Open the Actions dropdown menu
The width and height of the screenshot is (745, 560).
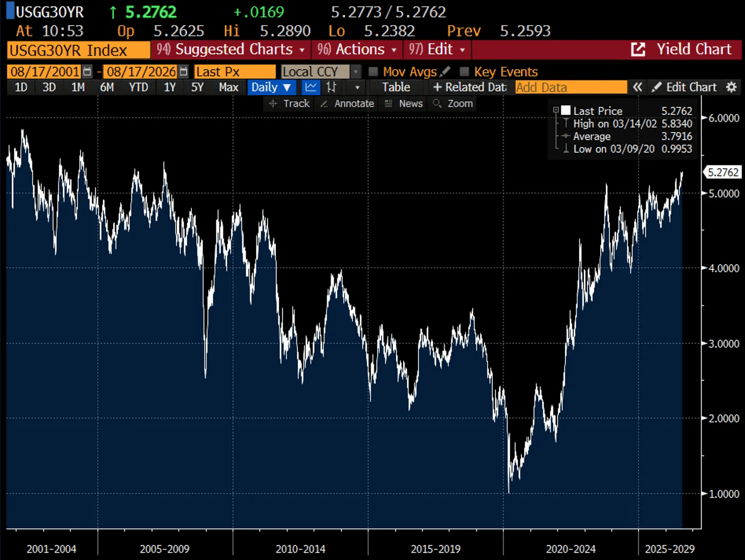tap(357, 50)
